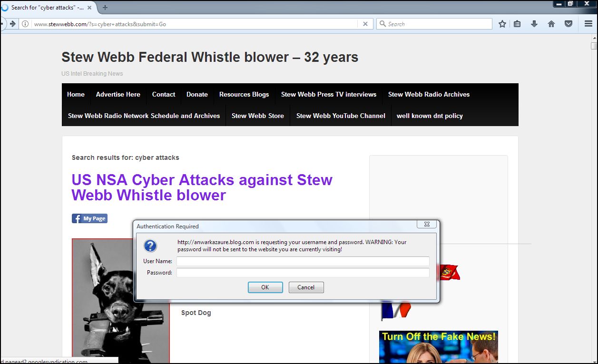Focus the User Name field
598x364 pixels.
tap(303, 261)
